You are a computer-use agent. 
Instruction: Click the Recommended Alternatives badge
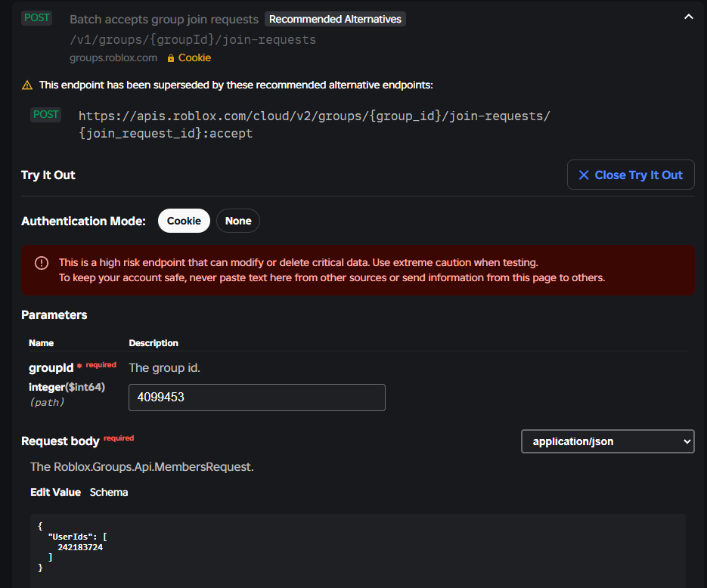(335, 19)
